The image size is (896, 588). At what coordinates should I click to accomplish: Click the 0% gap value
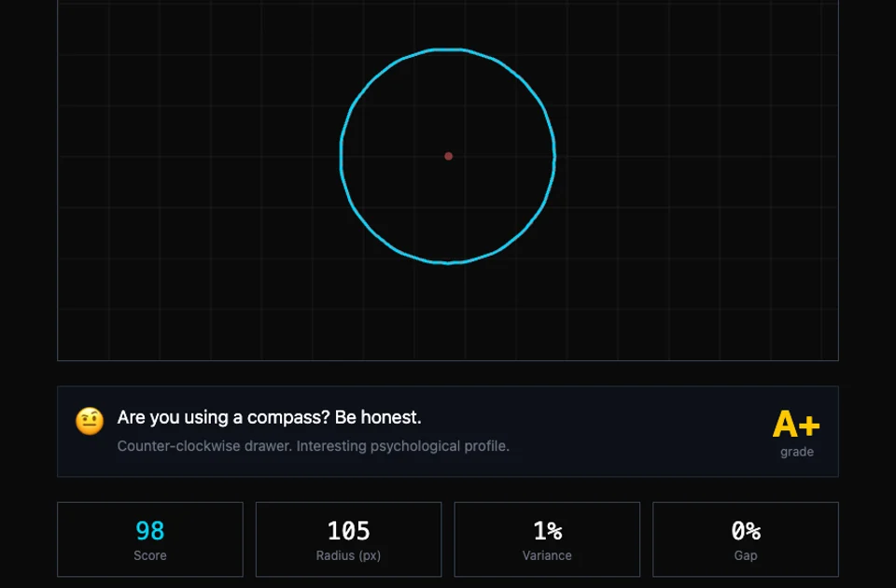746,531
